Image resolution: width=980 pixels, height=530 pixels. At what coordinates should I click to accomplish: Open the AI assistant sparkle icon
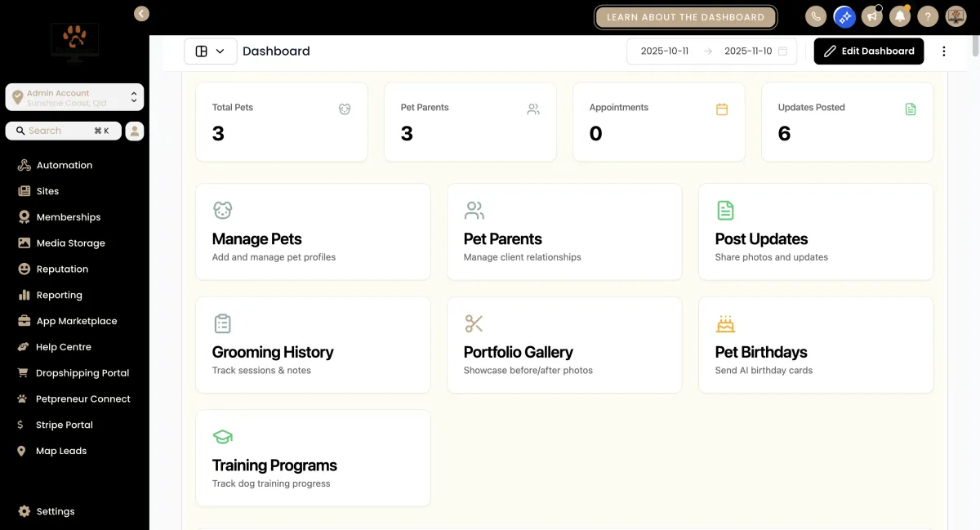(x=844, y=16)
